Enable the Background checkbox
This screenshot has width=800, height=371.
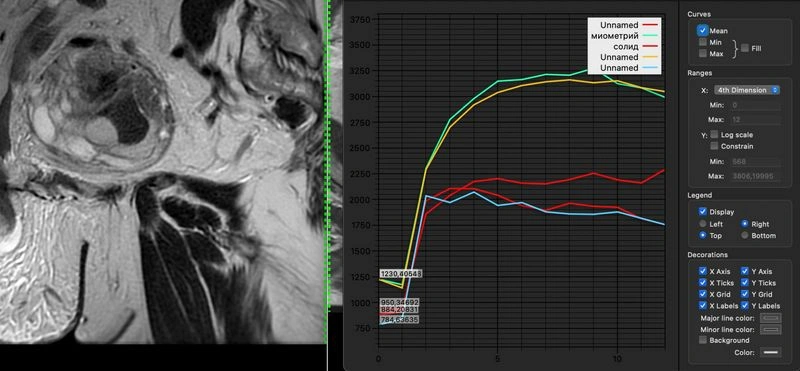703,340
